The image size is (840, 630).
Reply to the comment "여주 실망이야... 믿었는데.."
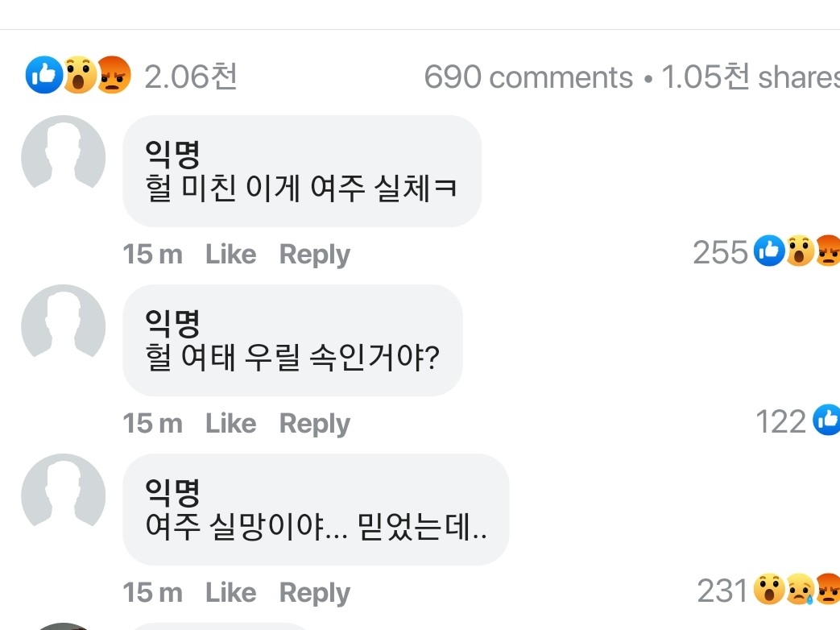(x=314, y=593)
